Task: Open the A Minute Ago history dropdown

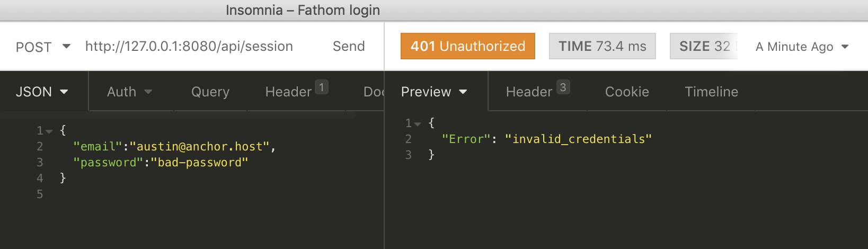Action: [x=802, y=47]
